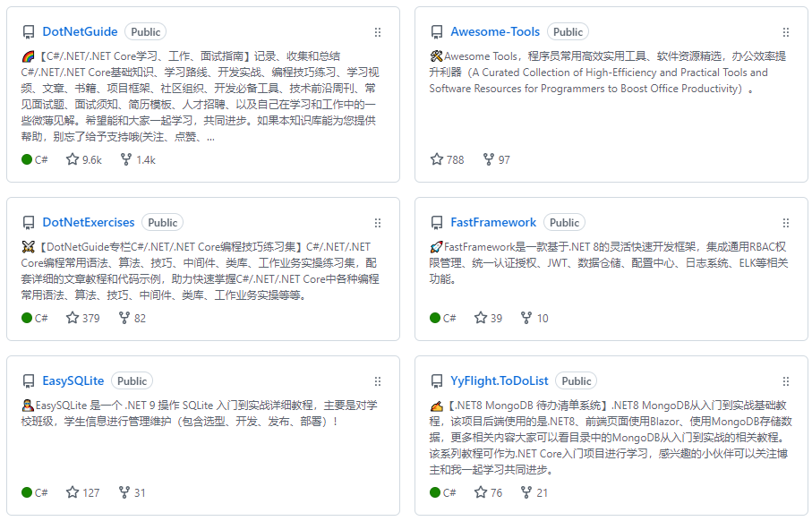View YyFlight.ToDoList forks showing 21
The width and height of the screenshot is (812, 521).
click(534, 492)
